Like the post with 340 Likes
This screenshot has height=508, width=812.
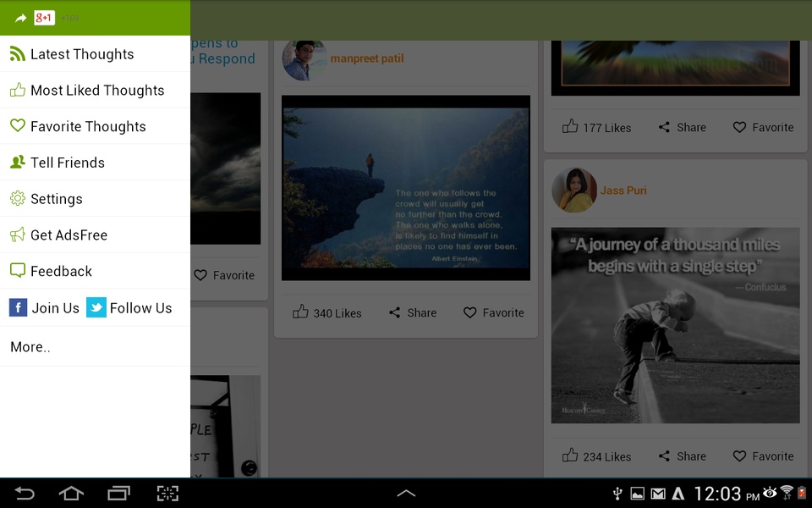pyautogui.click(x=327, y=312)
